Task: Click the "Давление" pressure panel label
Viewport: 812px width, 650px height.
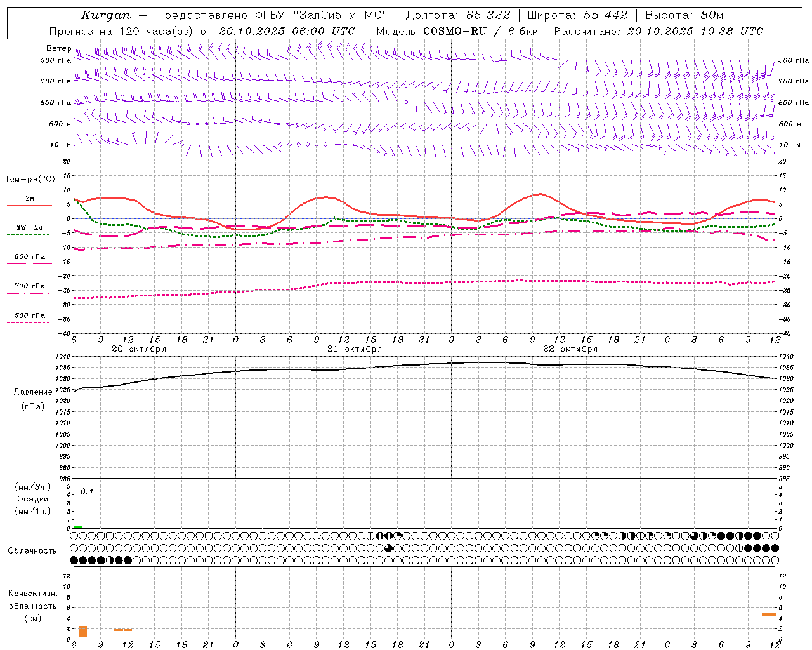Action: (x=33, y=392)
